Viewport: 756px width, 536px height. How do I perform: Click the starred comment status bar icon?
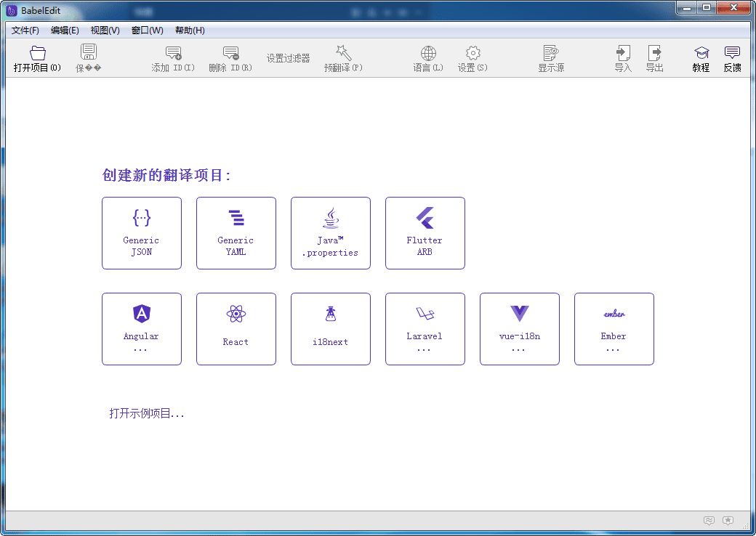pos(728,520)
